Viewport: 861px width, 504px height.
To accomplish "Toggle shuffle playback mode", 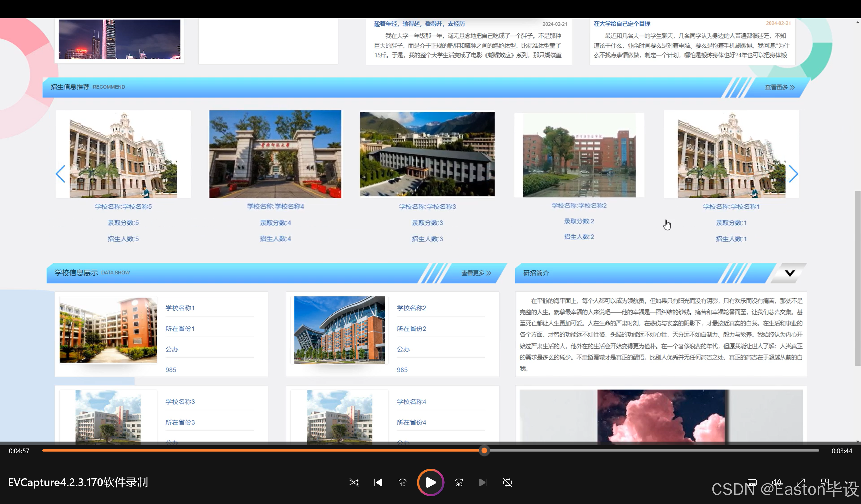I will pyautogui.click(x=354, y=482).
